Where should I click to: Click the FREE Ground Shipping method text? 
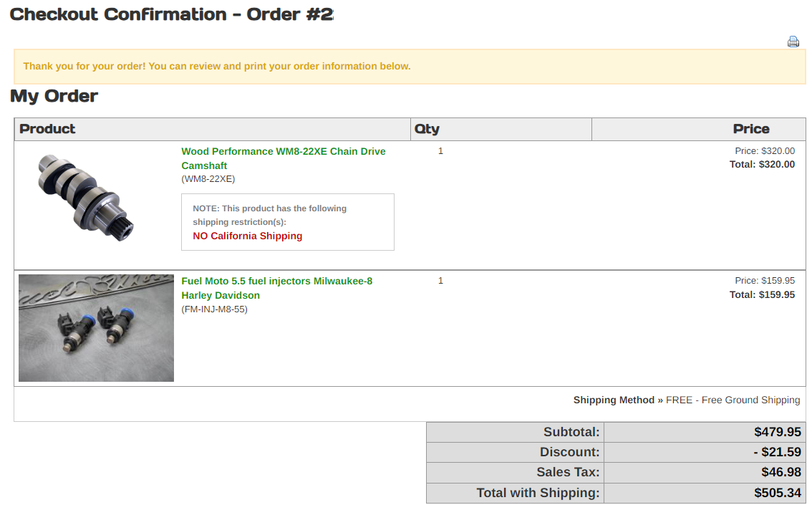click(x=733, y=400)
